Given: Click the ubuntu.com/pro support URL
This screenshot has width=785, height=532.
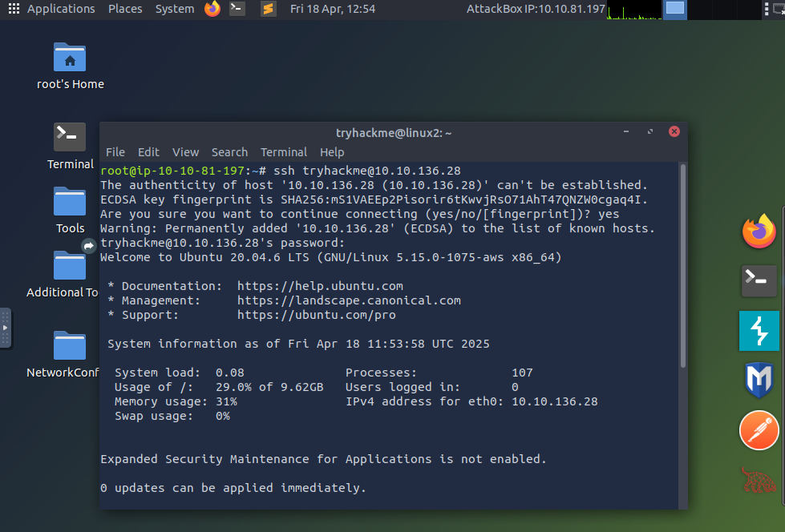Looking at the screenshot, I should click(317, 315).
